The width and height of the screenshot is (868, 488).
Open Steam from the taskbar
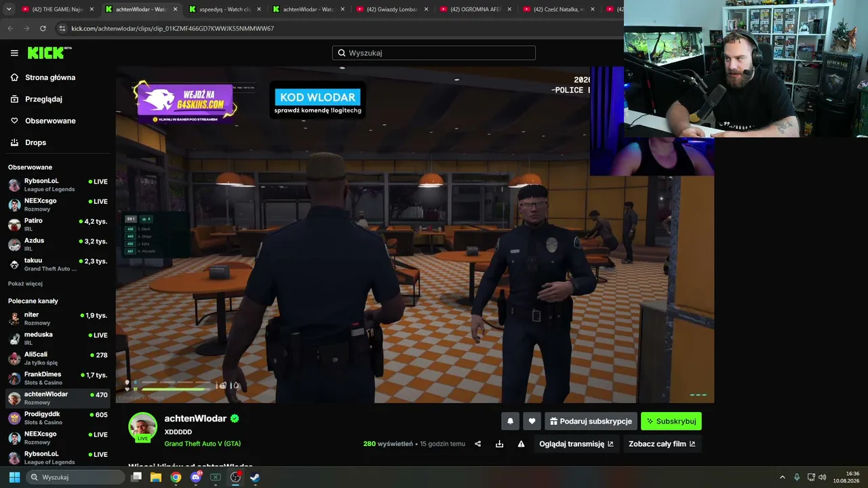point(255,477)
